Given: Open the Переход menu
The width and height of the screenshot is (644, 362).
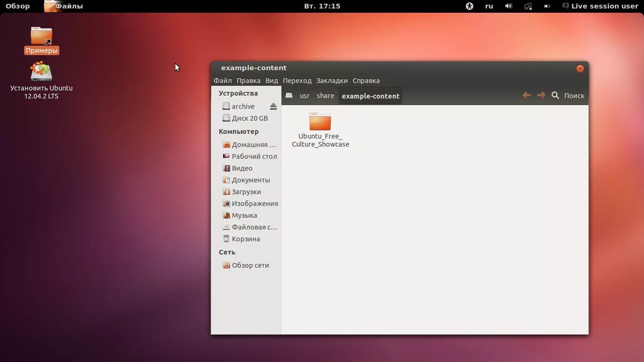Looking at the screenshot, I should [x=297, y=81].
